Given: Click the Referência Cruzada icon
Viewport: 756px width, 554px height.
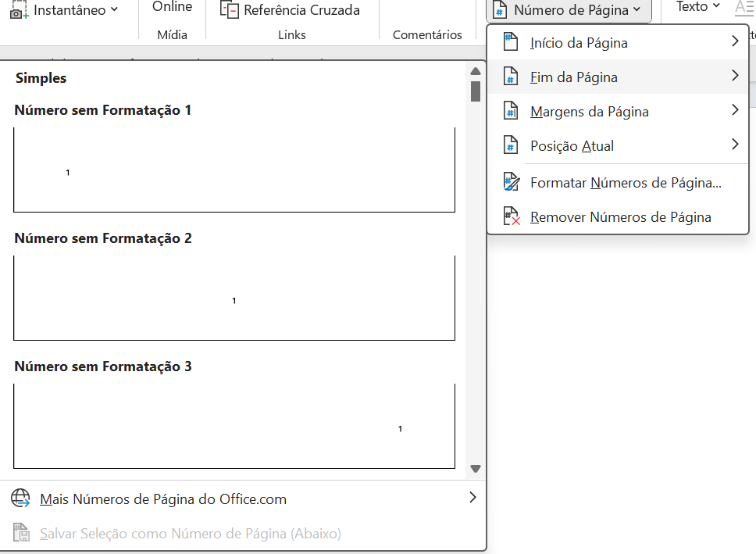Looking at the screenshot, I should tap(230, 9).
